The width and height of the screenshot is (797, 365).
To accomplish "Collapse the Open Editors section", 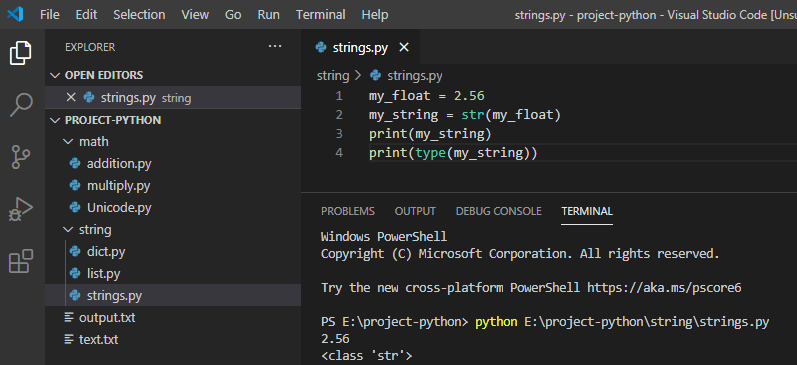I will [x=54, y=75].
